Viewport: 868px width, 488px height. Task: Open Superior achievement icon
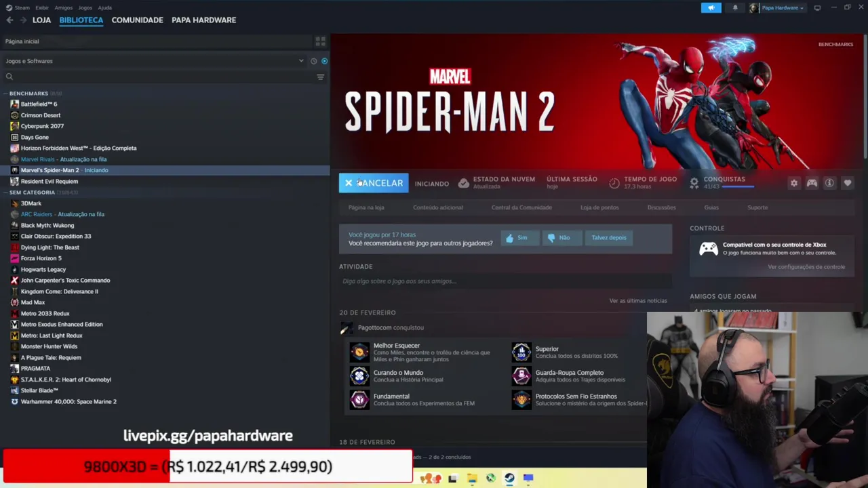pyautogui.click(x=521, y=352)
